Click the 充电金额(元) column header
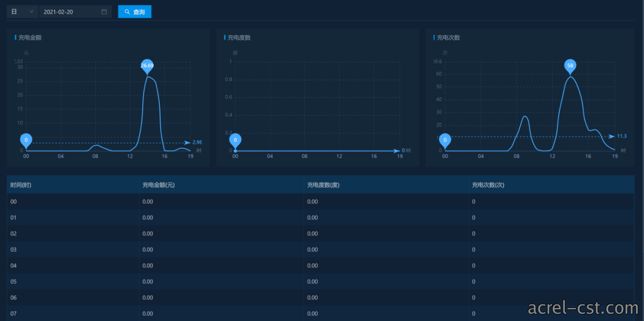Viewport: 644px width, 321px height. click(x=159, y=185)
